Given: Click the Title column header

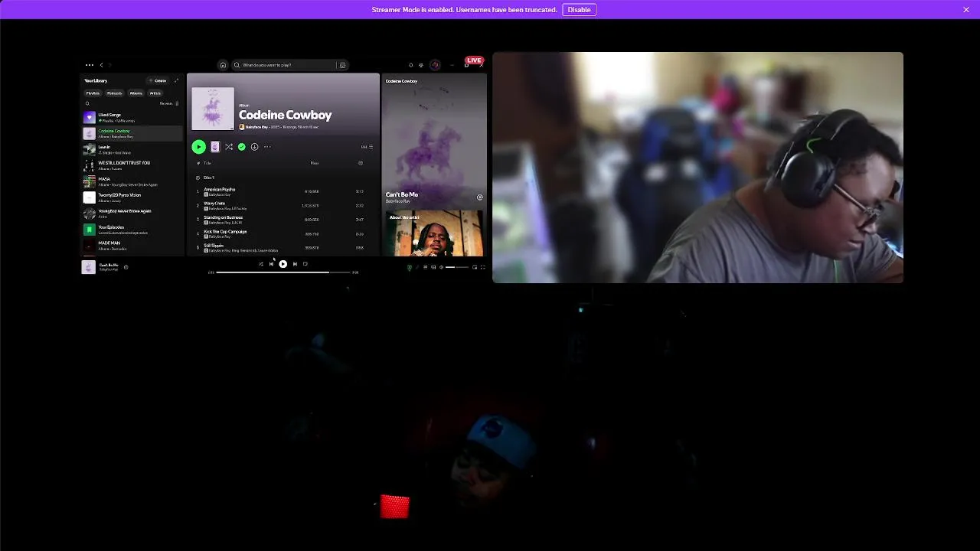Looking at the screenshot, I should click(x=207, y=163).
